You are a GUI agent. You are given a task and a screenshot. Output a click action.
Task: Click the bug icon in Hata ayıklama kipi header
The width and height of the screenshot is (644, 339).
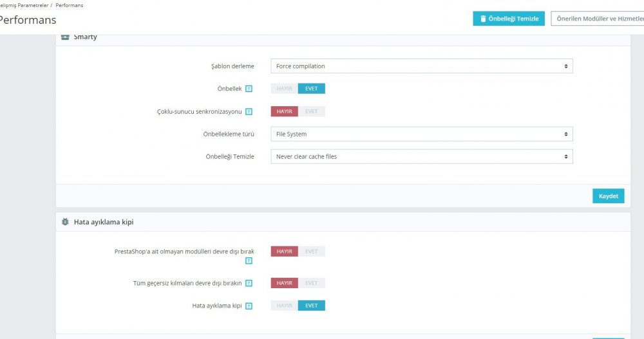pyautogui.click(x=65, y=222)
